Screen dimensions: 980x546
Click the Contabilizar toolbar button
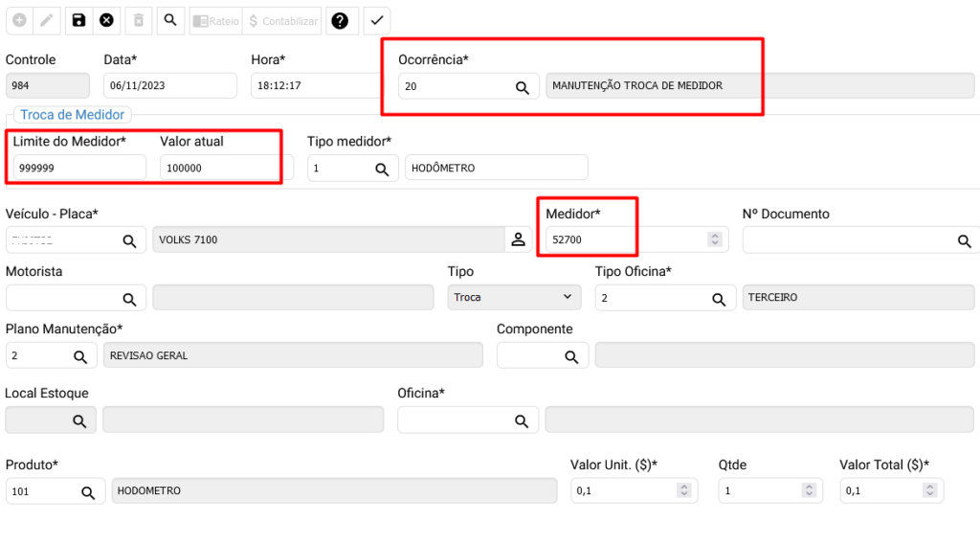tap(283, 20)
